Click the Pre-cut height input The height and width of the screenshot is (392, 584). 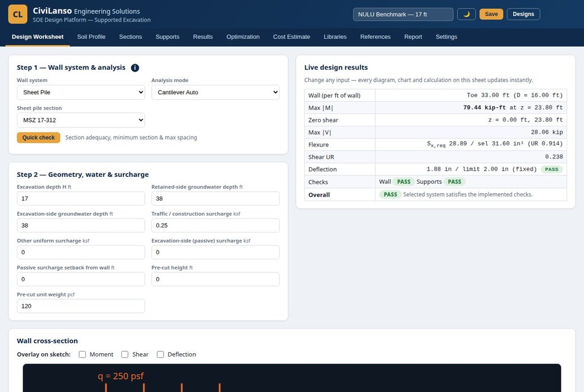point(215,279)
